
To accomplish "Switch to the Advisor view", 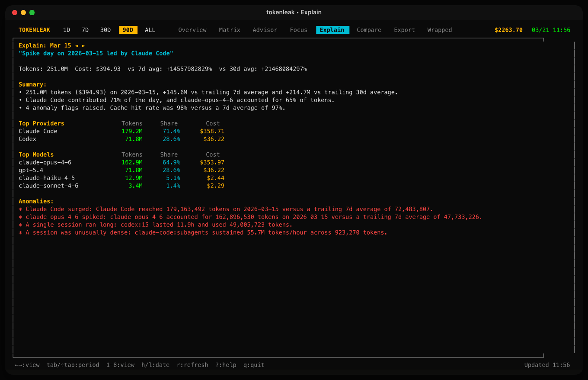I will pos(265,30).
